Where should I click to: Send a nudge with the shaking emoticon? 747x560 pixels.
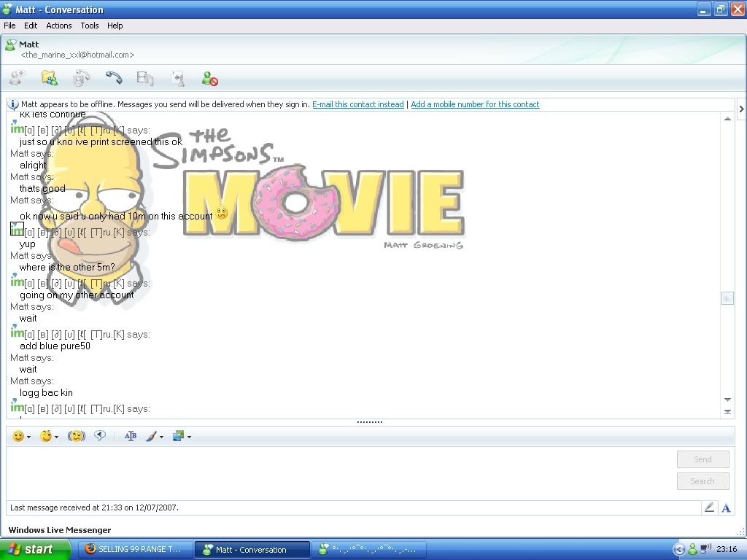point(76,436)
